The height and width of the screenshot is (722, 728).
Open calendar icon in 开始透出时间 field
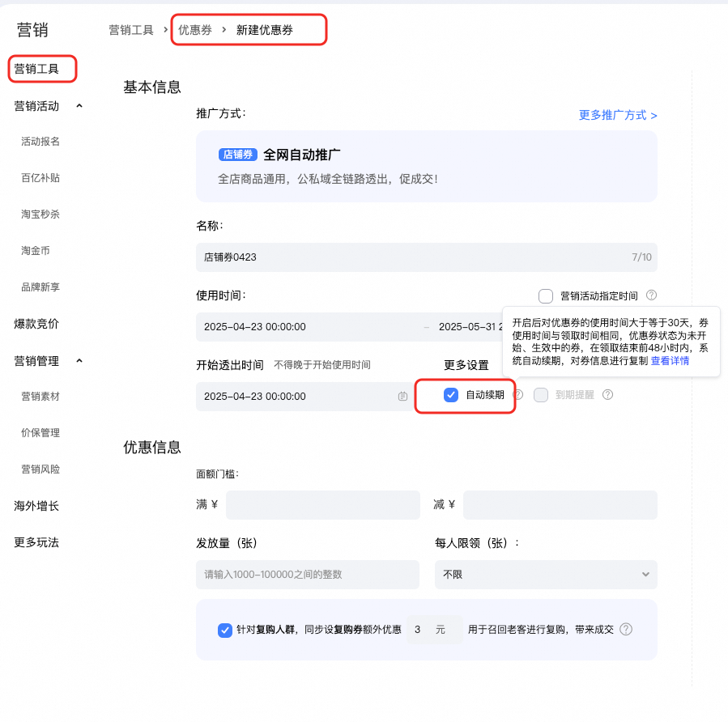click(x=402, y=397)
